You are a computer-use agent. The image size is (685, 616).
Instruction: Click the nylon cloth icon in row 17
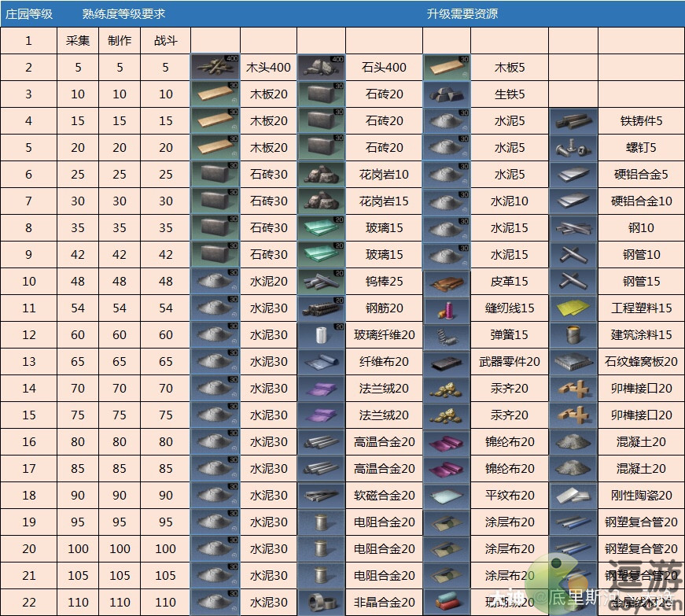(x=447, y=468)
